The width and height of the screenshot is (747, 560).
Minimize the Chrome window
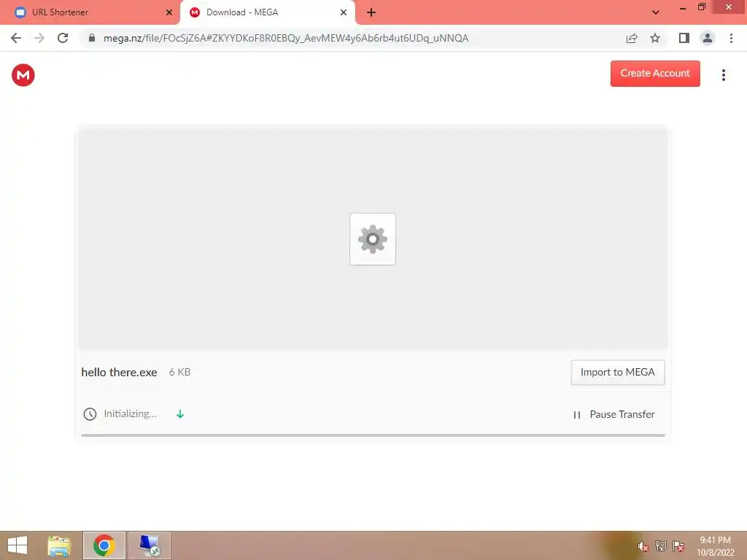(x=683, y=7)
